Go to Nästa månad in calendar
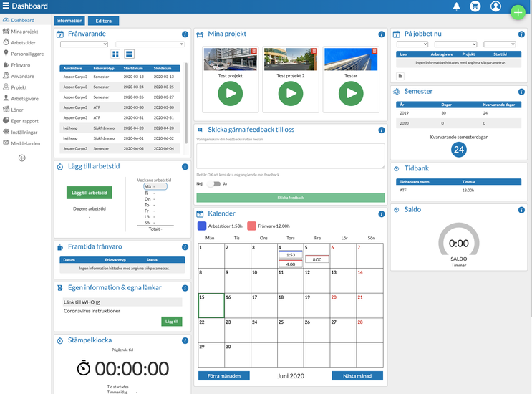The width and height of the screenshot is (532, 394). tap(357, 375)
